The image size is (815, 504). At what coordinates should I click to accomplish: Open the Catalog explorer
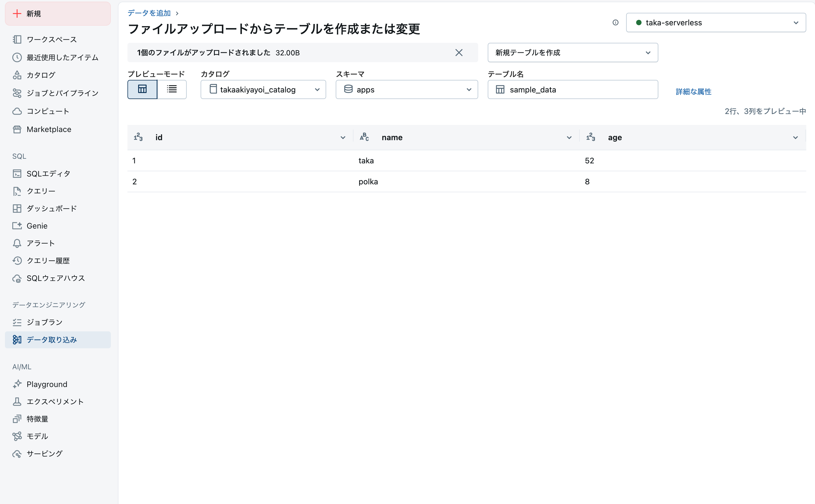(41, 75)
